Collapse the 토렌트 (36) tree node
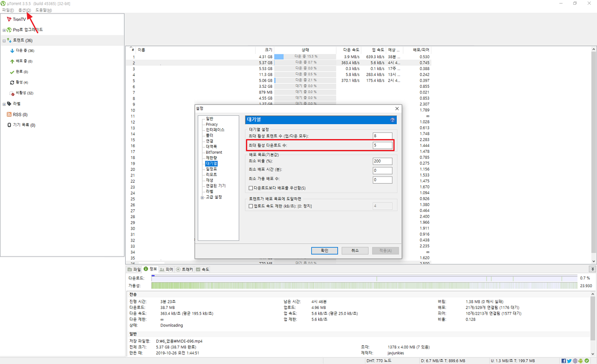 4,41
